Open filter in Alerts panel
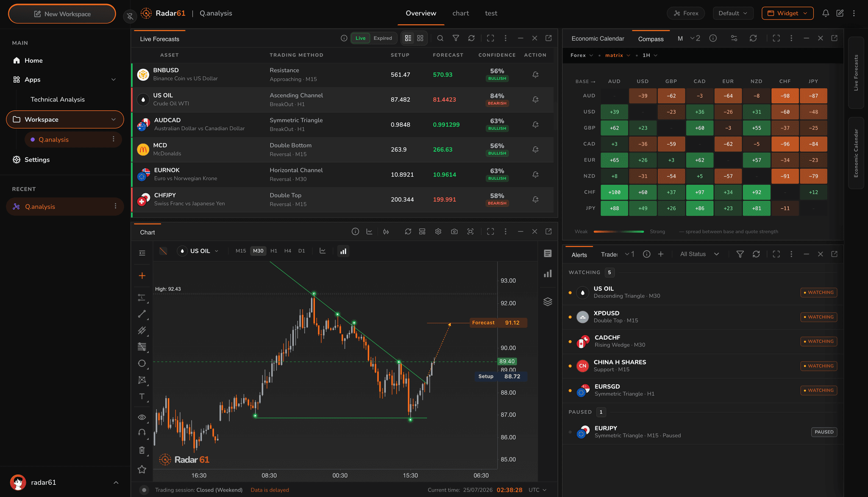The image size is (868, 497). pos(740,254)
